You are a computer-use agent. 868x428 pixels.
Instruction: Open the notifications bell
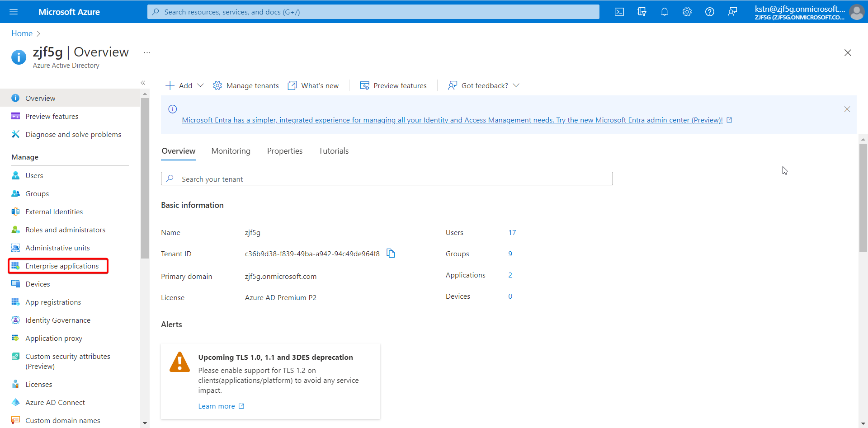665,12
